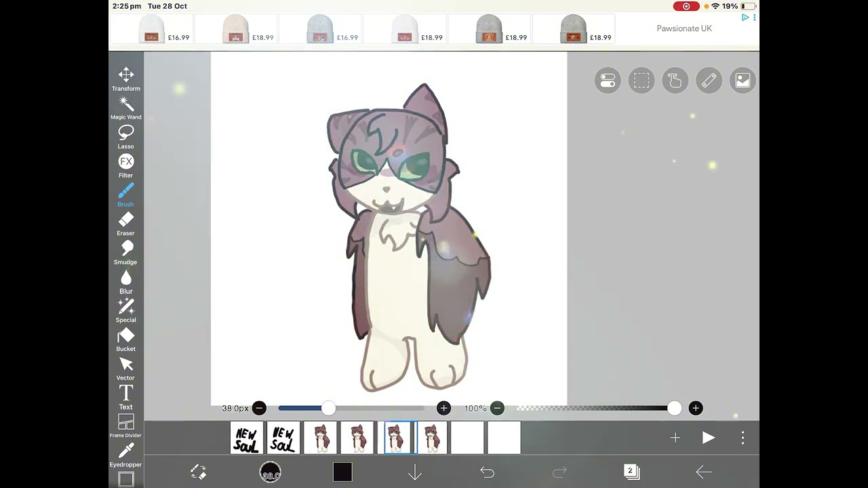Select the Blur tool
Image resolution: width=868 pixels, height=488 pixels.
click(x=126, y=282)
